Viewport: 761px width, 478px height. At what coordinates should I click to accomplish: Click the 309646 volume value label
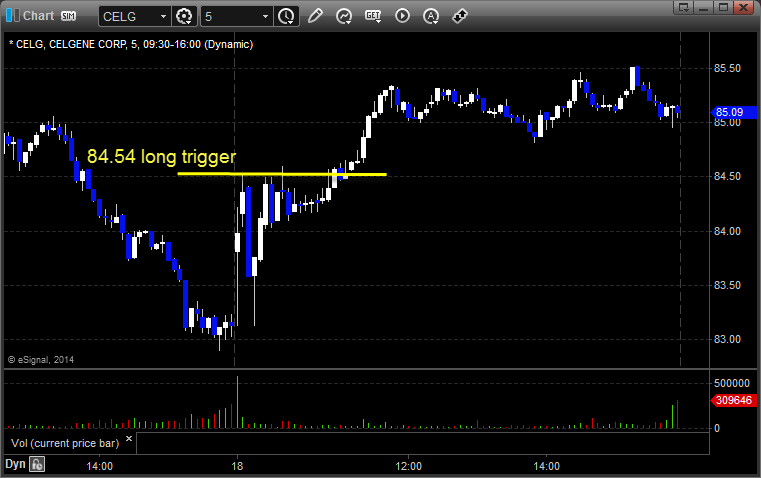pyautogui.click(x=733, y=400)
